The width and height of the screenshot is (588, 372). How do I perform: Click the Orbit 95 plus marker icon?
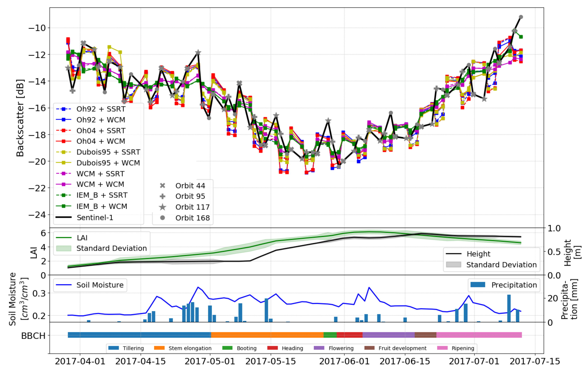162,196
